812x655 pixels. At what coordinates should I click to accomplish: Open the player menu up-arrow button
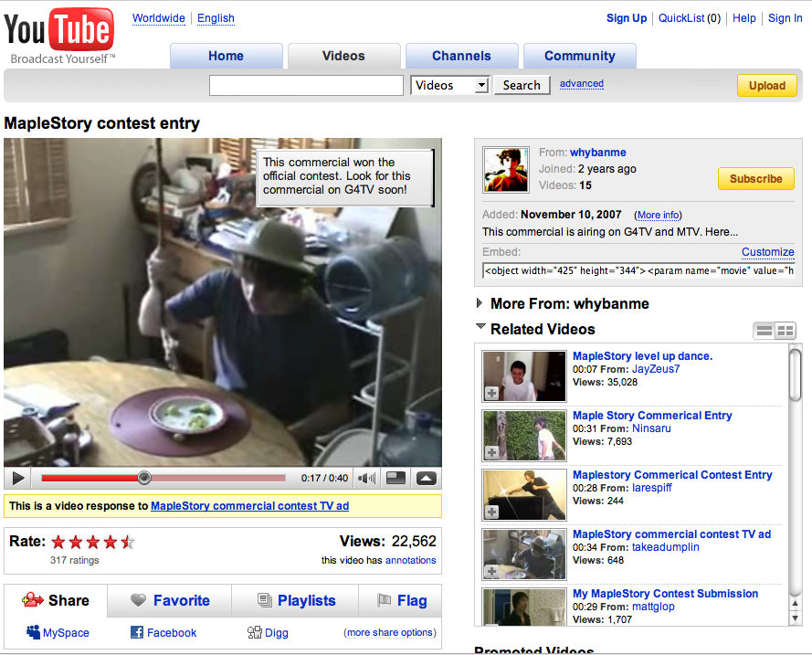427,478
